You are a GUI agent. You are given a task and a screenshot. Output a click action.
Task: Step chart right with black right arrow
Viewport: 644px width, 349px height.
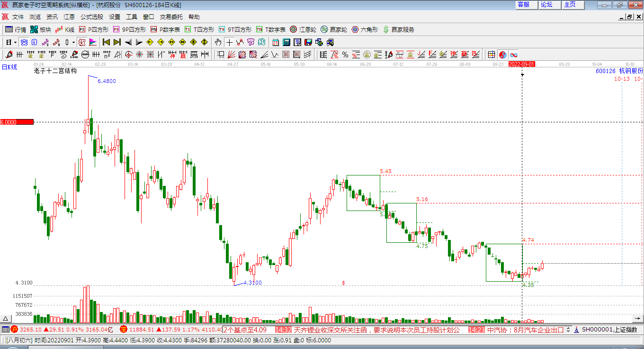click(x=139, y=42)
